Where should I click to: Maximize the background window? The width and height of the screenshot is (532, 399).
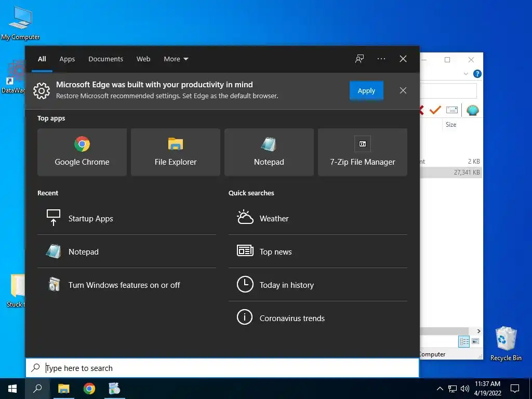pyautogui.click(x=447, y=60)
